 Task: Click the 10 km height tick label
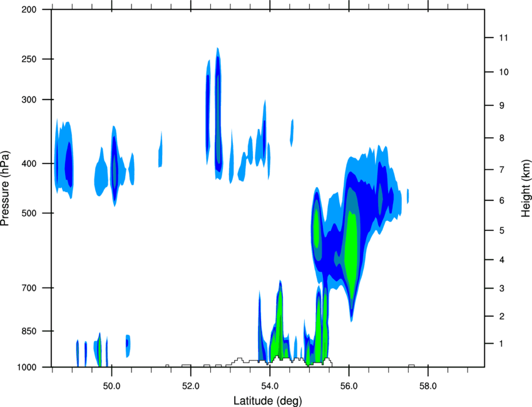click(504, 72)
